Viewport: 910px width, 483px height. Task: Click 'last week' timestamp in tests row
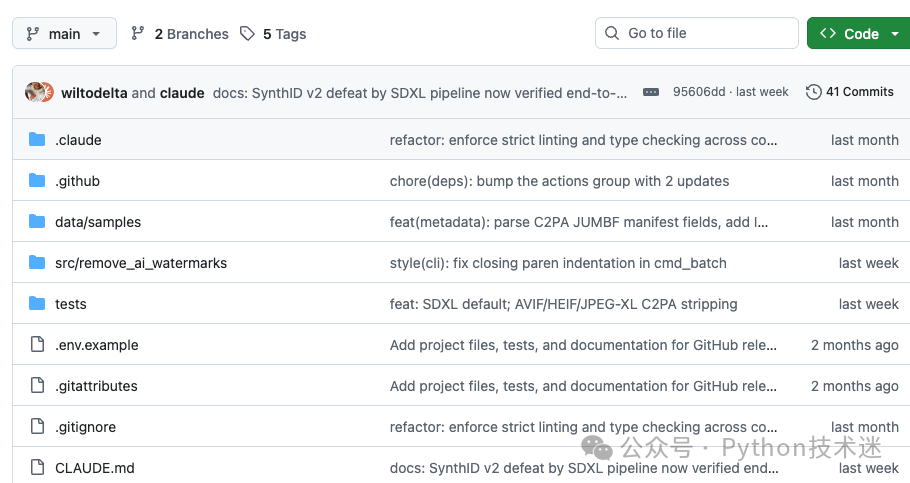[x=868, y=304]
